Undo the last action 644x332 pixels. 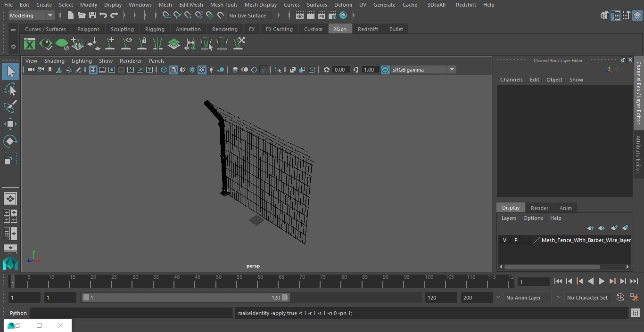[x=103, y=16]
